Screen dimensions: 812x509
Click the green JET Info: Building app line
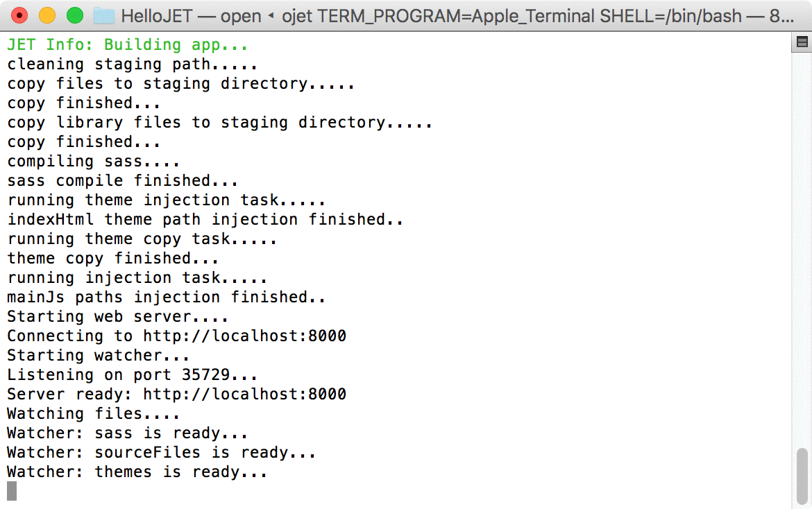point(128,44)
